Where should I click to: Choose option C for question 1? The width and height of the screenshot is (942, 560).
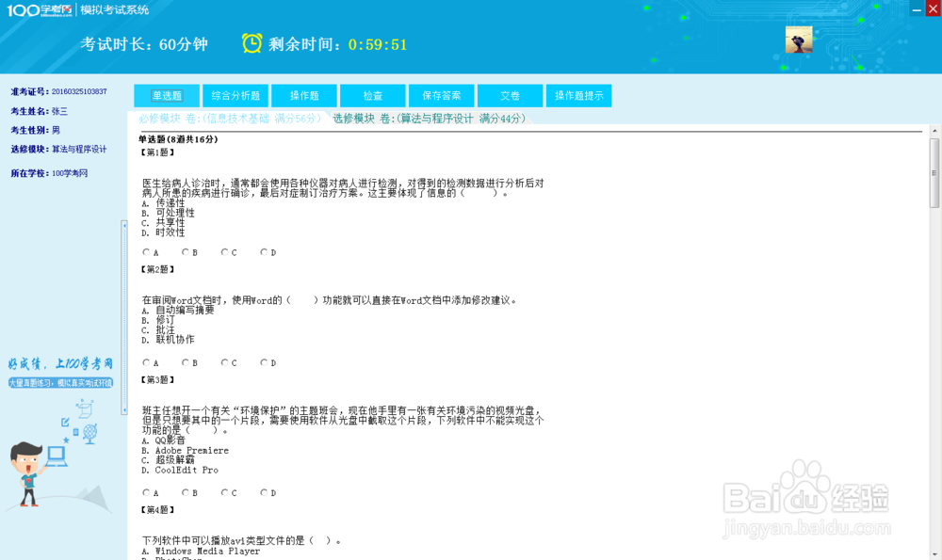[x=224, y=252]
